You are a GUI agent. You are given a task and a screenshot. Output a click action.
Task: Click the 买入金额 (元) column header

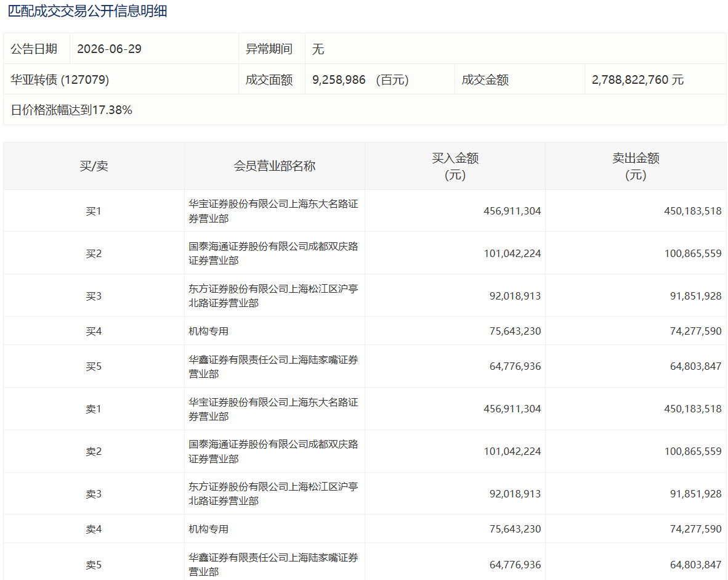[x=455, y=166]
